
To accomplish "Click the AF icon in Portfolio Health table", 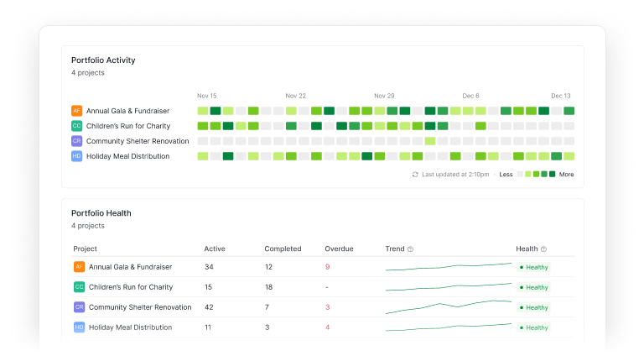I will click(80, 267).
